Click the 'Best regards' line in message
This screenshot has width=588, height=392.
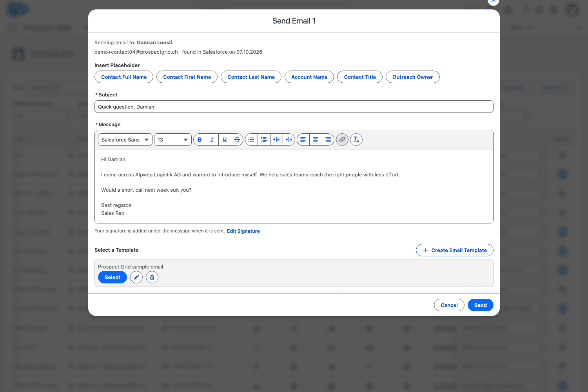point(116,205)
